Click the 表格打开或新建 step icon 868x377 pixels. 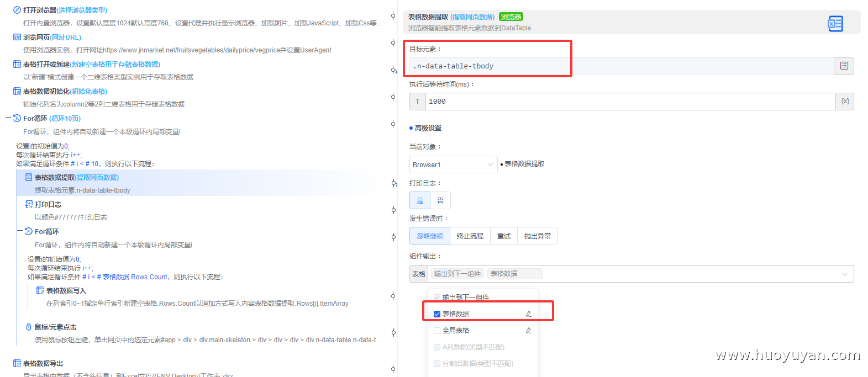17,64
